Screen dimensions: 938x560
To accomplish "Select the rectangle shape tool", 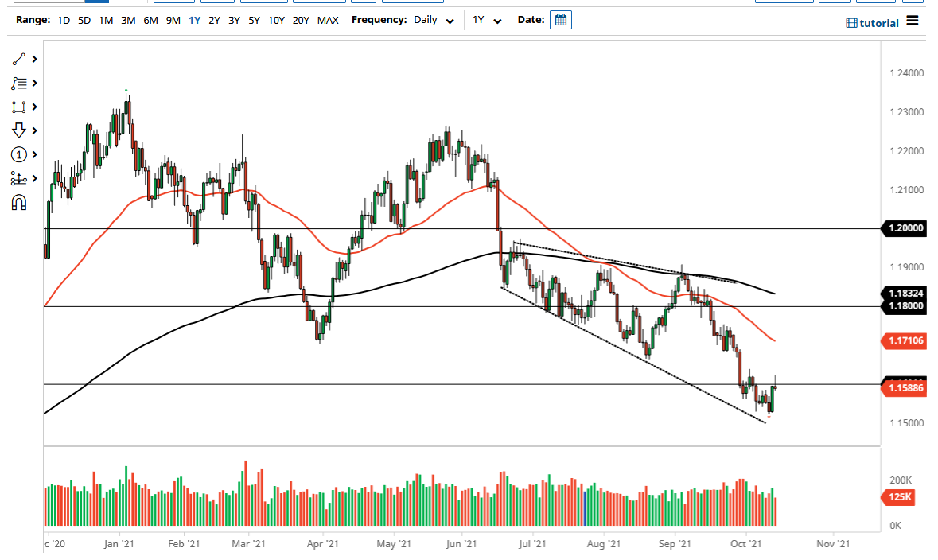I will pyautogui.click(x=18, y=107).
